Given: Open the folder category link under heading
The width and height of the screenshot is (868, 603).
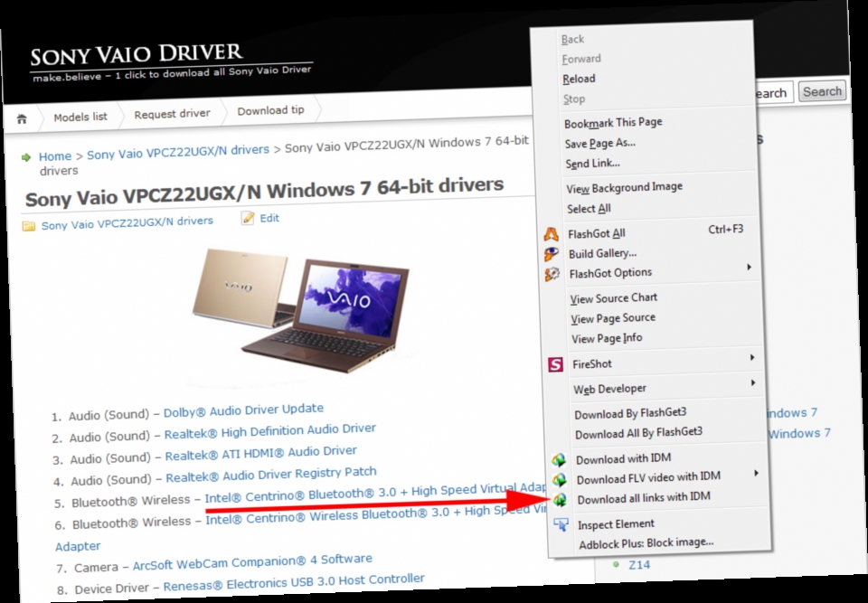Looking at the screenshot, I should click(127, 222).
